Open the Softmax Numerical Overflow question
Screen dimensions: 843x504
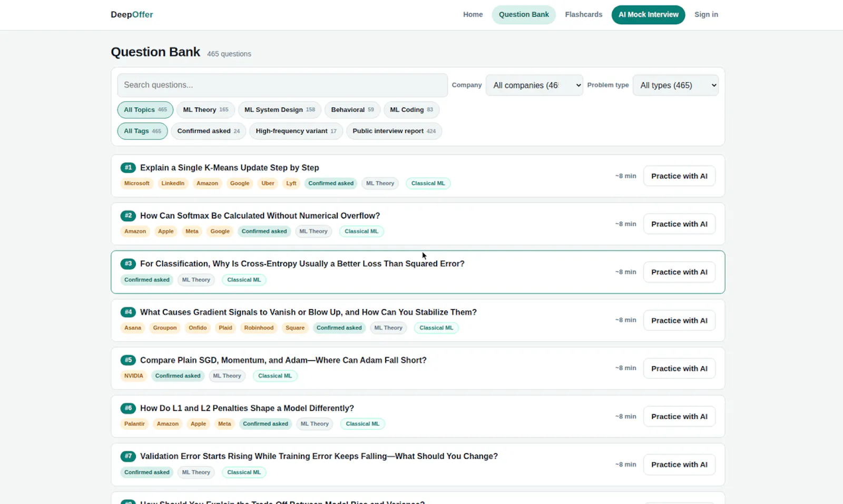click(x=260, y=215)
